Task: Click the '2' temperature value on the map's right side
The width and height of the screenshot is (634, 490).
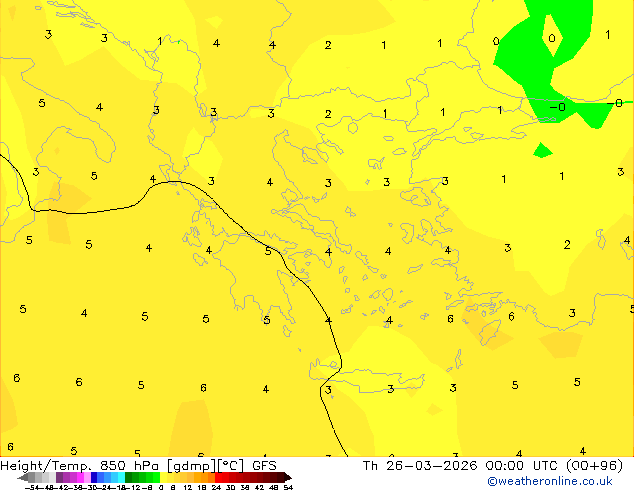Action: pos(567,245)
